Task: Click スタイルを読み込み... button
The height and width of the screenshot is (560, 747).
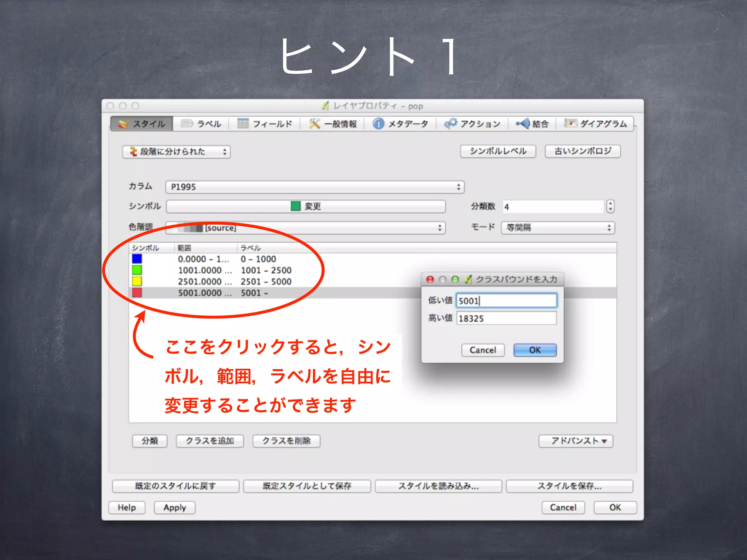Action: tap(438, 486)
